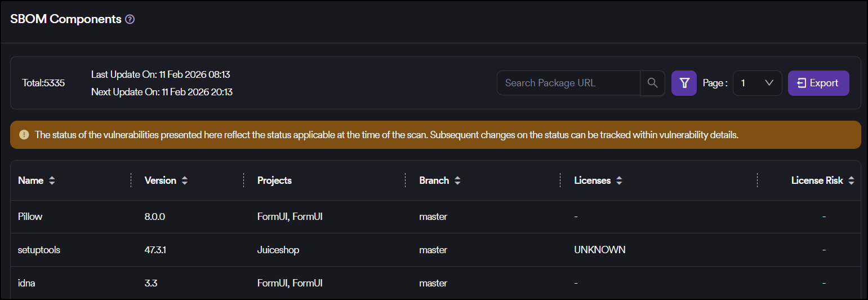Open the filter funnel button

pyautogui.click(x=684, y=83)
